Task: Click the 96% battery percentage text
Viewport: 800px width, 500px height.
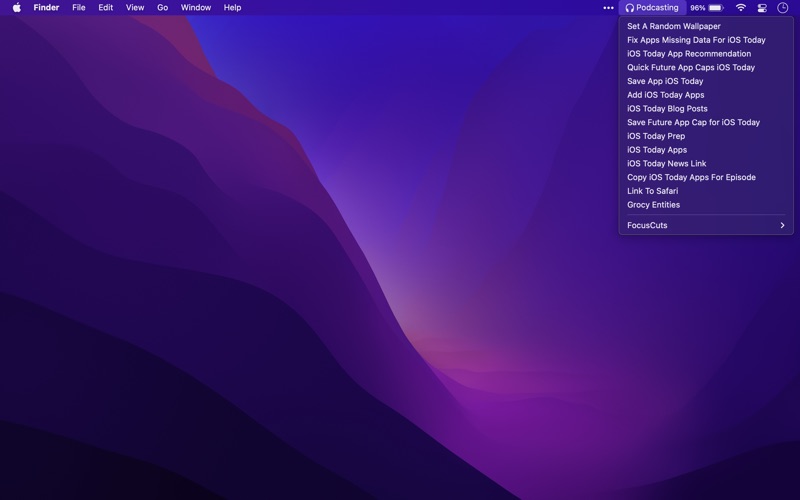Action: coord(697,8)
